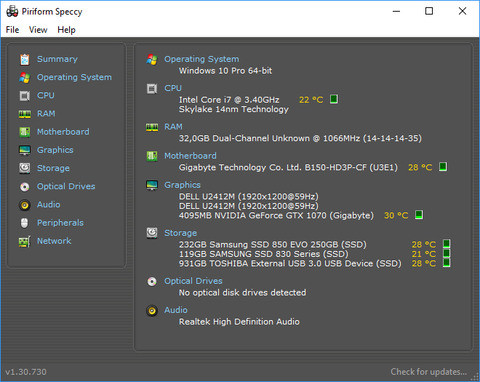Click the NVIDIA GeForce GTX 1070 line
This screenshot has height=382, width=480.
pyautogui.click(x=276, y=216)
